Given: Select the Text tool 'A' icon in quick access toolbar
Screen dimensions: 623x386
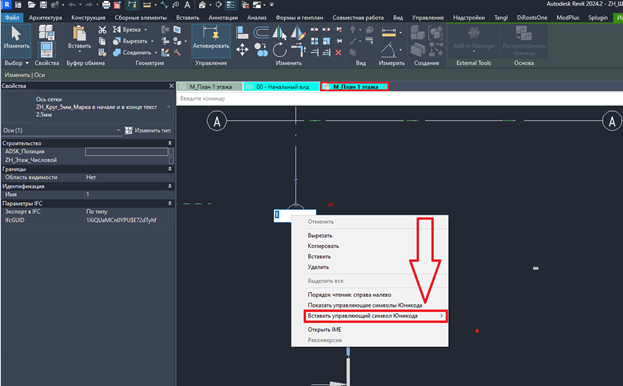Looking at the screenshot, I should click(x=187, y=5).
